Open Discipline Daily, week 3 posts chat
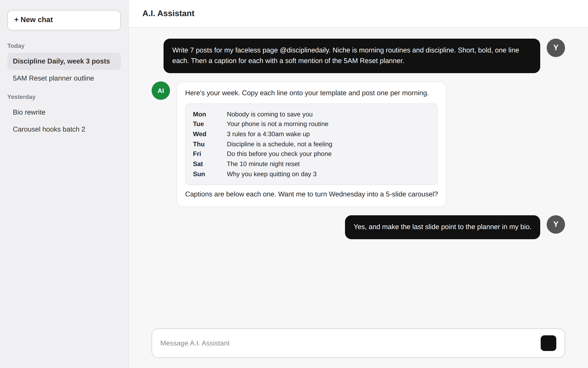The image size is (588, 368). pyautogui.click(x=64, y=61)
